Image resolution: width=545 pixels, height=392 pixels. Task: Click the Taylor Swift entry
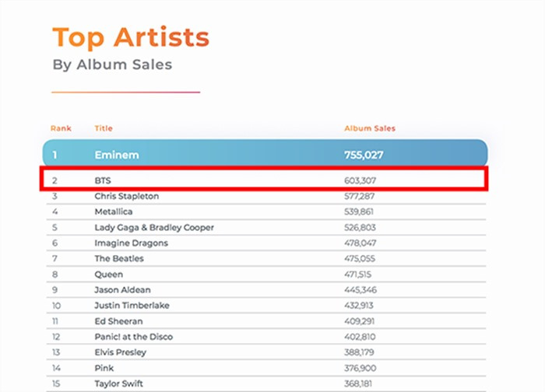(118, 383)
